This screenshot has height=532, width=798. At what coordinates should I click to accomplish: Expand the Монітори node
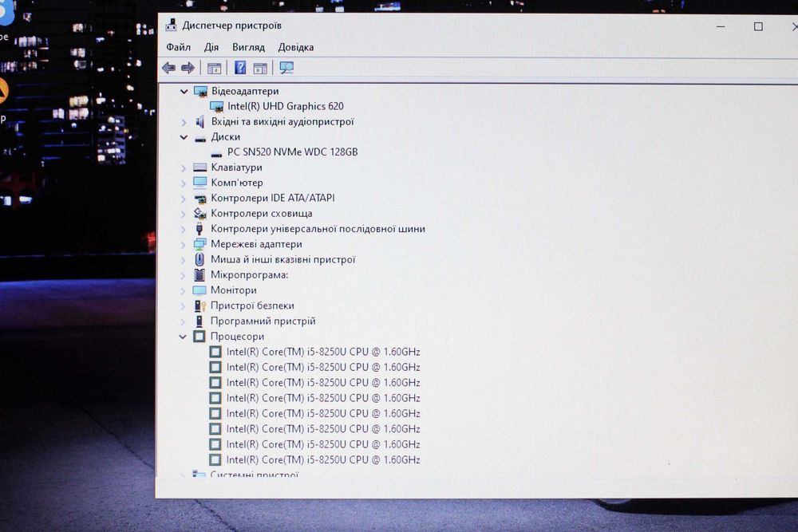[184, 291]
